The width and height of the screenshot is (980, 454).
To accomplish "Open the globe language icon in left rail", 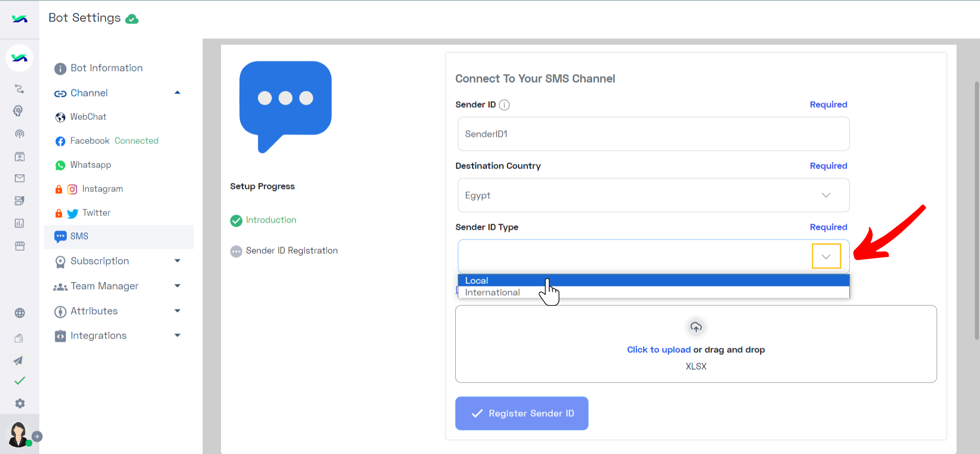I will pos(19,313).
